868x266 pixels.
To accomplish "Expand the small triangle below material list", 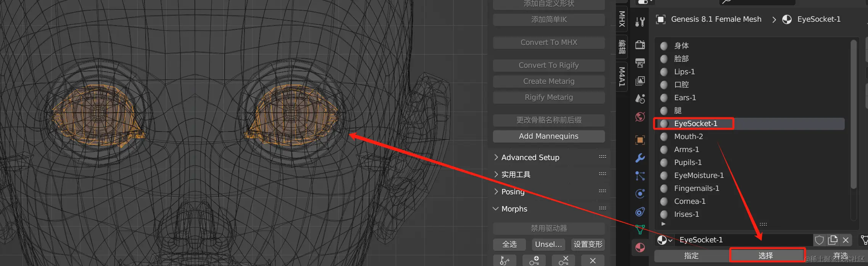I will click(x=663, y=224).
